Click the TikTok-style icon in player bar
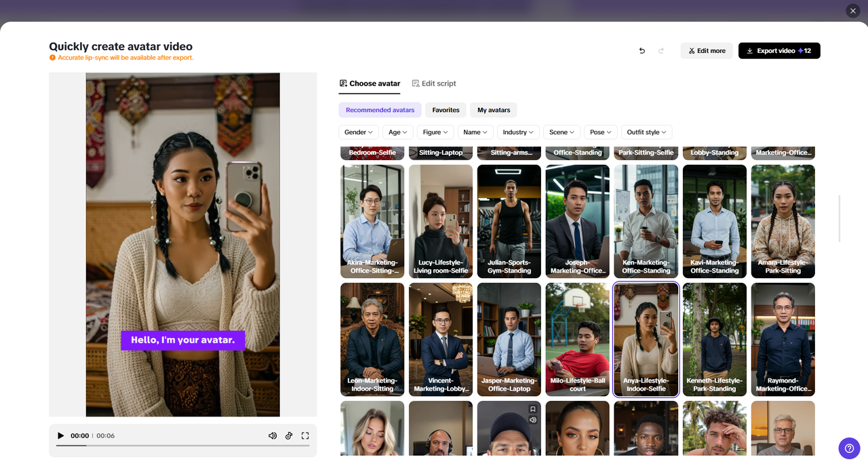 (x=289, y=435)
